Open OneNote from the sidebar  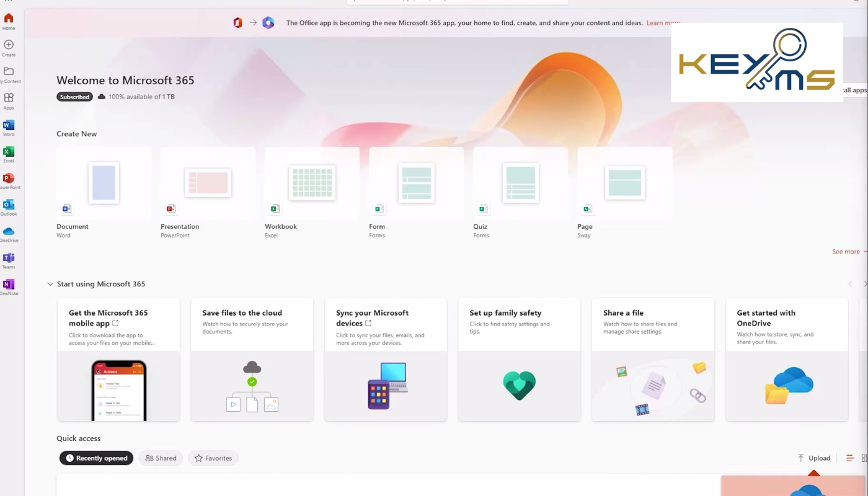click(x=9, y=287)
